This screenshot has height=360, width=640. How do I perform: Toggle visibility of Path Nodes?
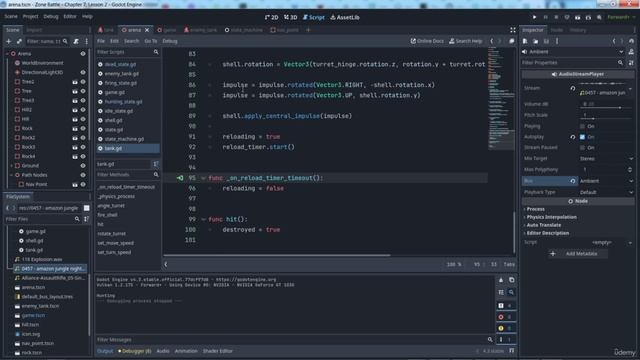(x=83, y=175)
